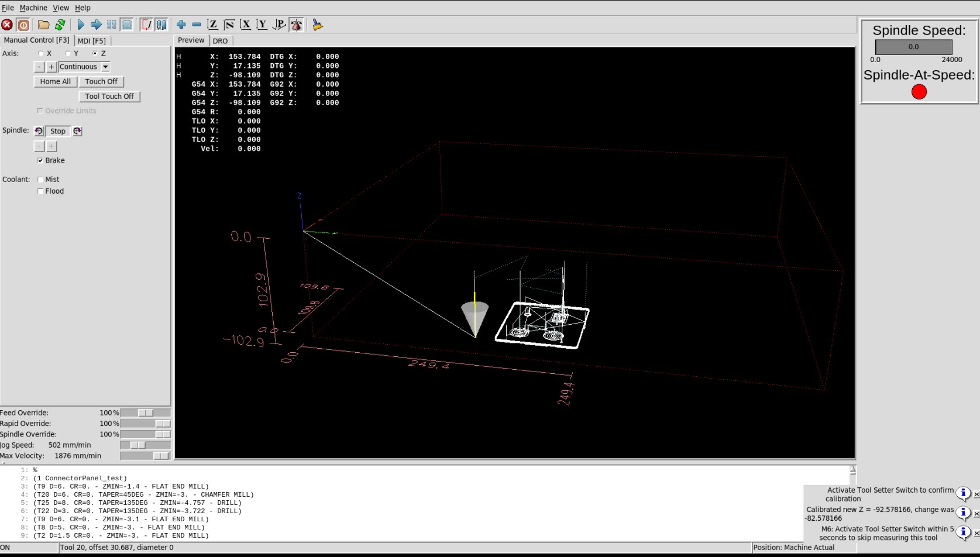Toggle the spindle Brake checkbox
980x557 pixels.
click(40, 160)
